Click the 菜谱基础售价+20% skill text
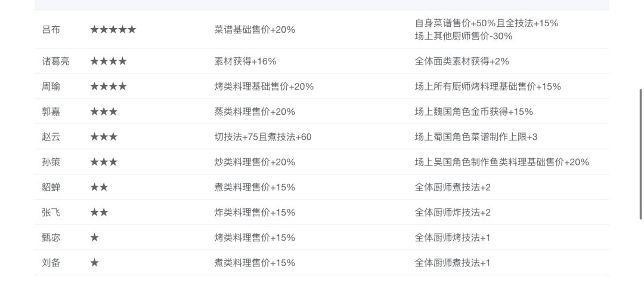The image size is (644, 298). point(255,29)
